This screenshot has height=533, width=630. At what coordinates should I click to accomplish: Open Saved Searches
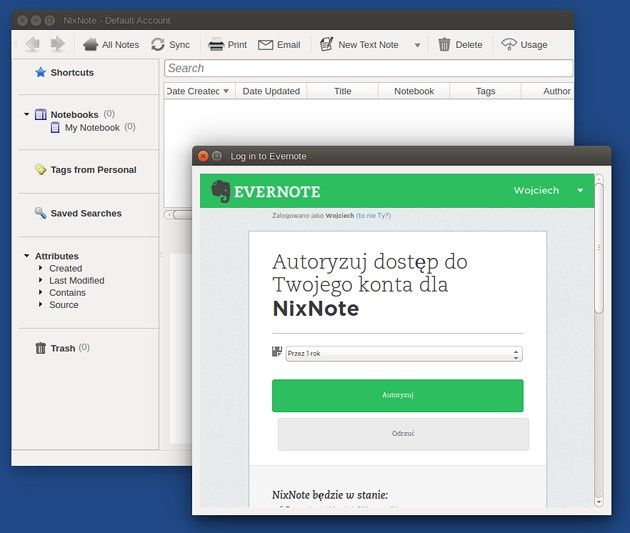click(x=78, y=213)
